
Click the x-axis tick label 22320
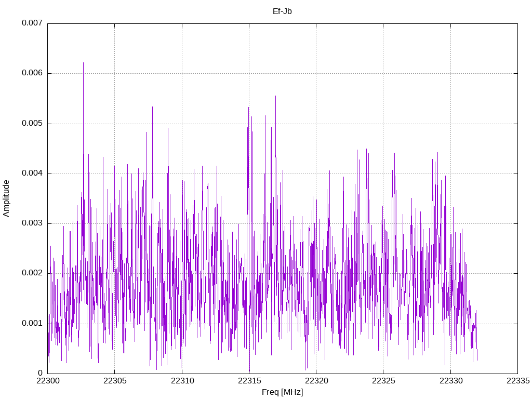(x=316, y=381)
